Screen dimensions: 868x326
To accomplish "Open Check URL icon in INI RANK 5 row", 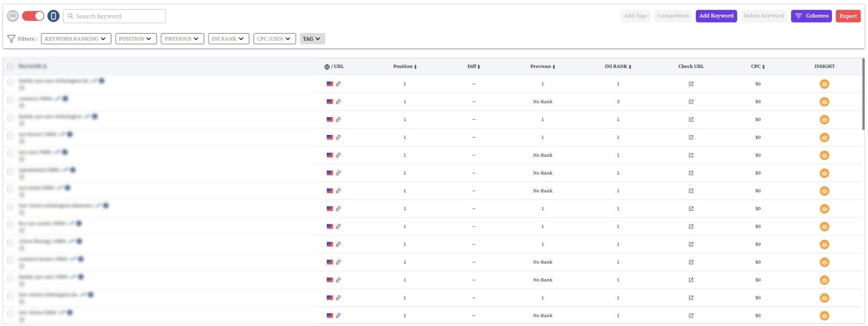I will point(691,102).
